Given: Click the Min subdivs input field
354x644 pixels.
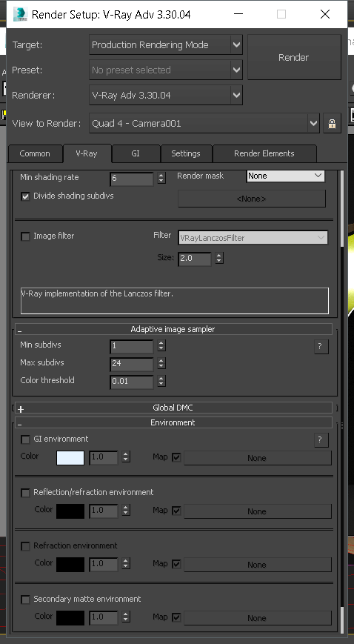Looking at the screenshot, I should [131, 346].
